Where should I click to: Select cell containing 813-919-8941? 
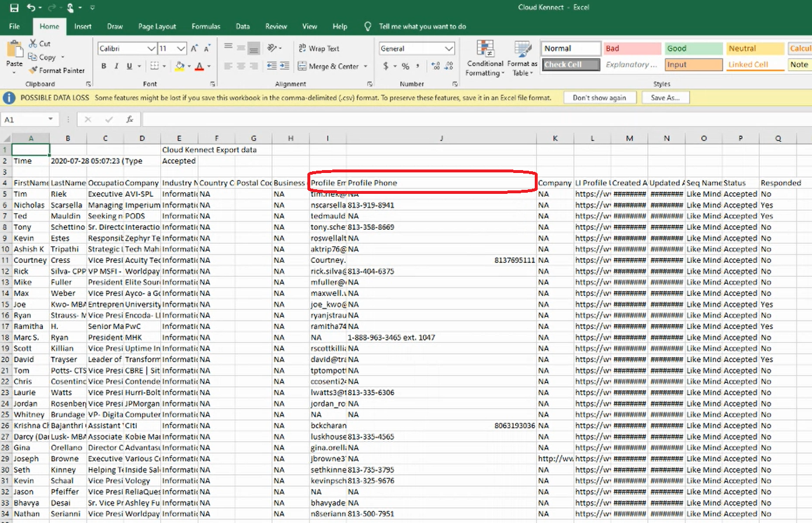point(441,205)
